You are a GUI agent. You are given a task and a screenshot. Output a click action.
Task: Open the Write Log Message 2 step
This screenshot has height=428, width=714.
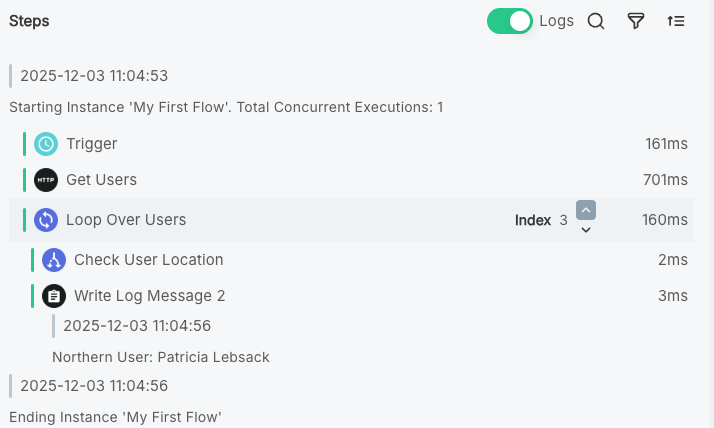(149, 296)
